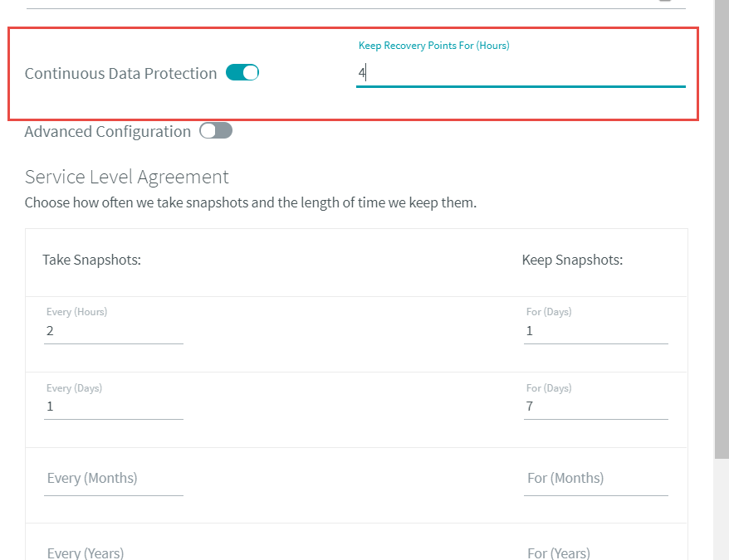Screen dimensions: 729x560
Task: Click the snapshot frequency description text
Action: [x=251, y=202]
